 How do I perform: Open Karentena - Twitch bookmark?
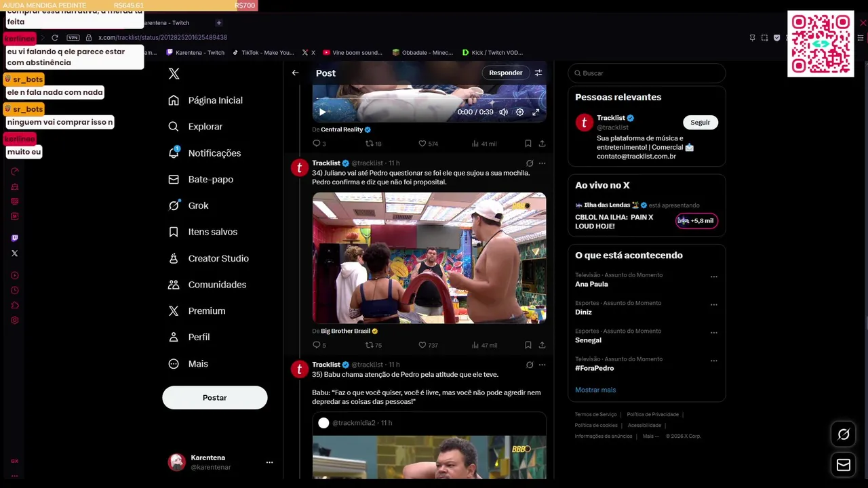(x=195, y=53)
